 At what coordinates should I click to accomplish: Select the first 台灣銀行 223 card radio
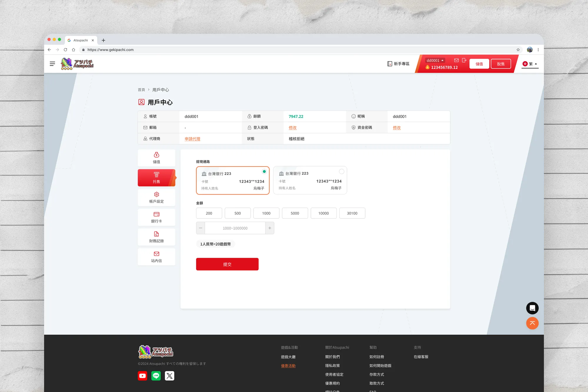264,171
